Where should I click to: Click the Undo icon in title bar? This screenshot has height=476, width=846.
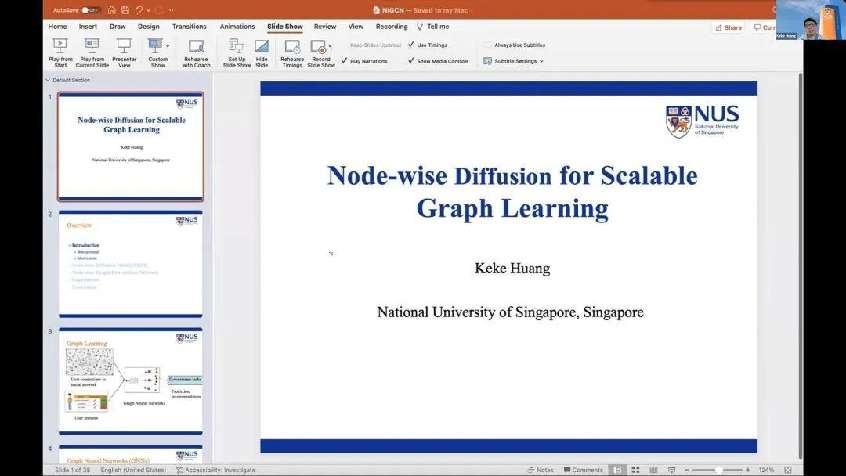pos(140,10)
